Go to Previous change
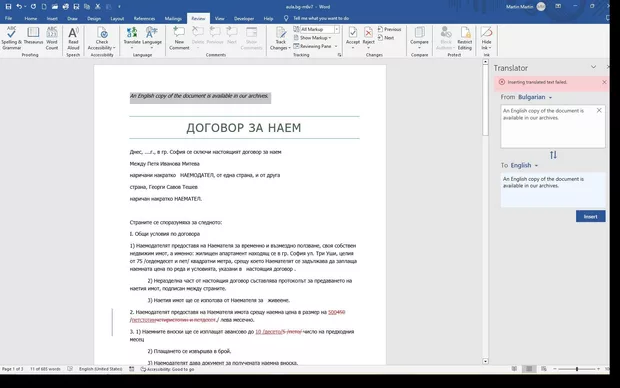 tap(389, 29)
